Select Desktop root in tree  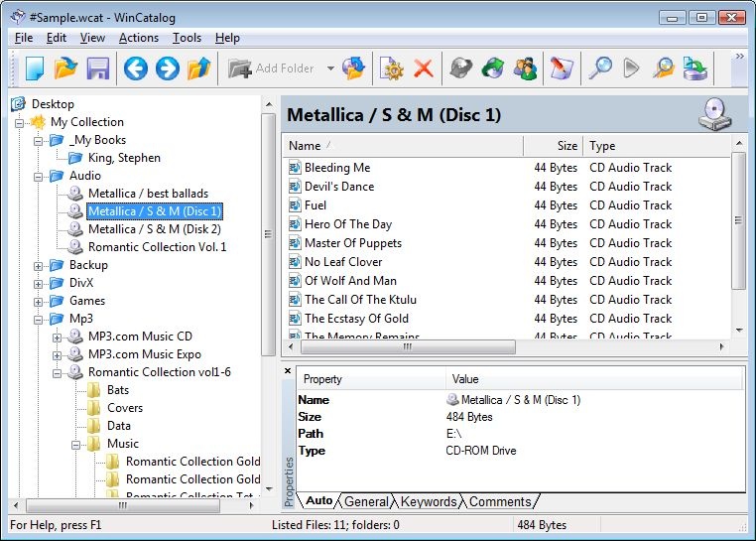click(53, 104)
